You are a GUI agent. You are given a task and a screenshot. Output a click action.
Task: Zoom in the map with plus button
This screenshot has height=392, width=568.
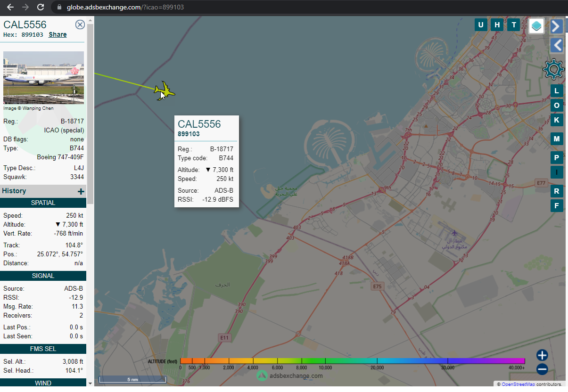pyautogui.click(x=542, y=355)
